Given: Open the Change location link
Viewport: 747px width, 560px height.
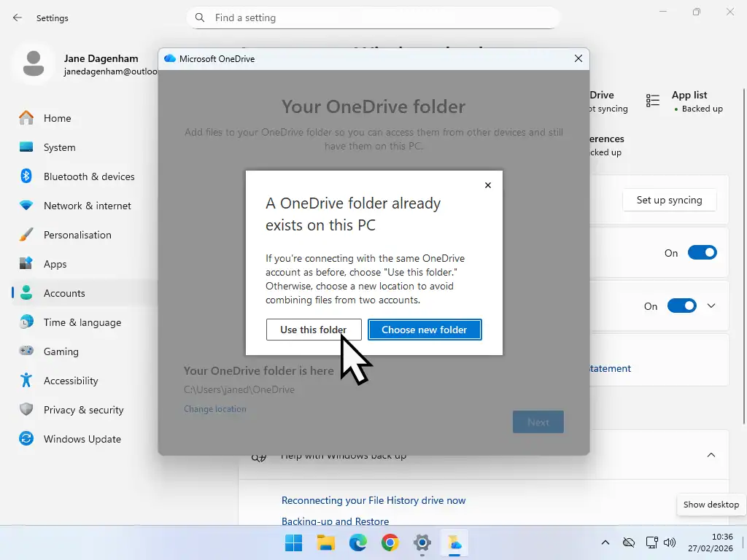Looking at the screenshot, I should [214, 409].
